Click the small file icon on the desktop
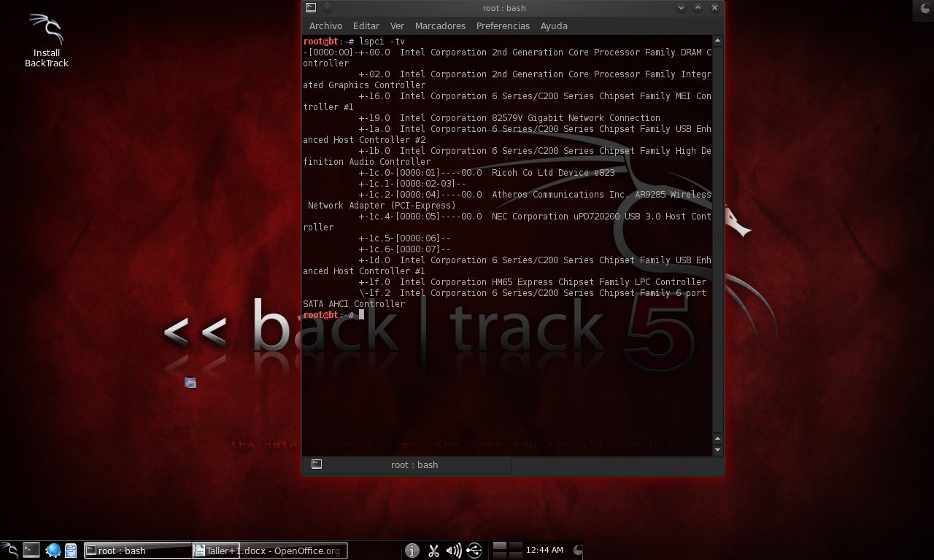934x560 pixels. click(x=190, y=382)
